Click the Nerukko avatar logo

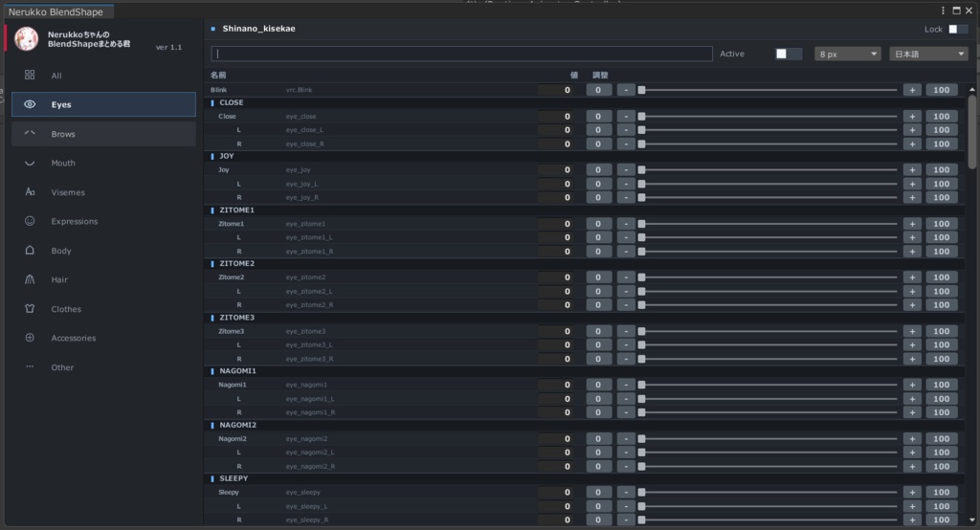point(26,39)
